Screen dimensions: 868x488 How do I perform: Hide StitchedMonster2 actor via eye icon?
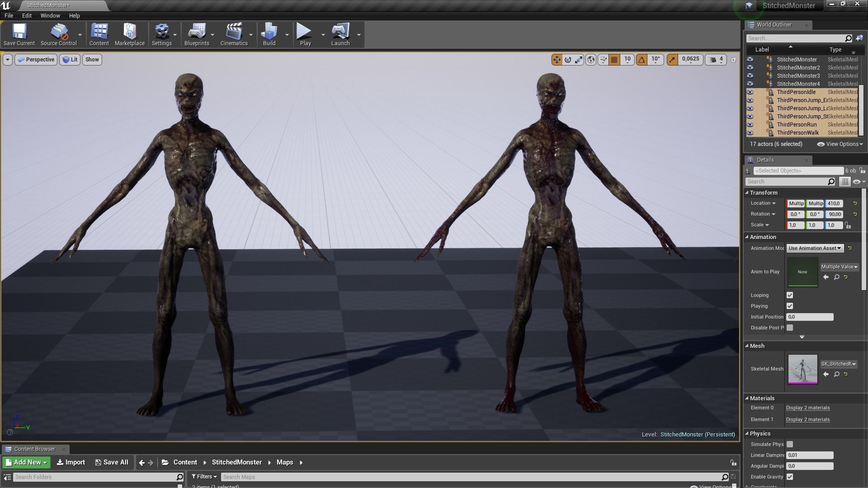pos(750,68)
